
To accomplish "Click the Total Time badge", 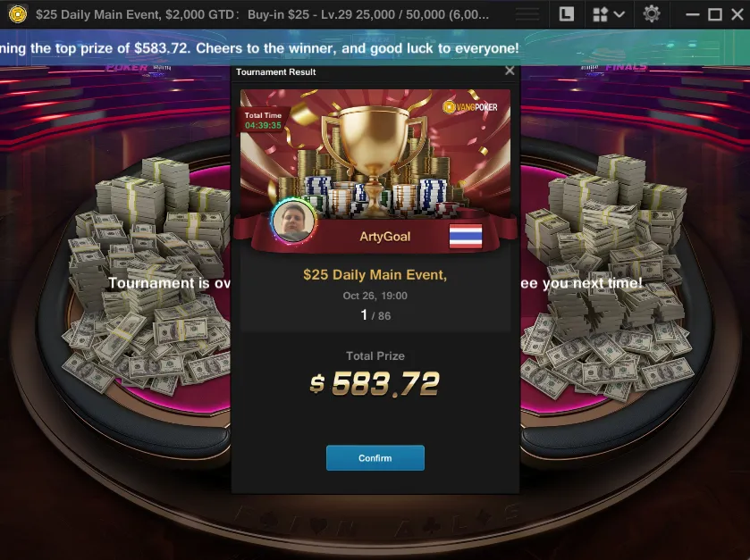I will click(x=263, y=121).
